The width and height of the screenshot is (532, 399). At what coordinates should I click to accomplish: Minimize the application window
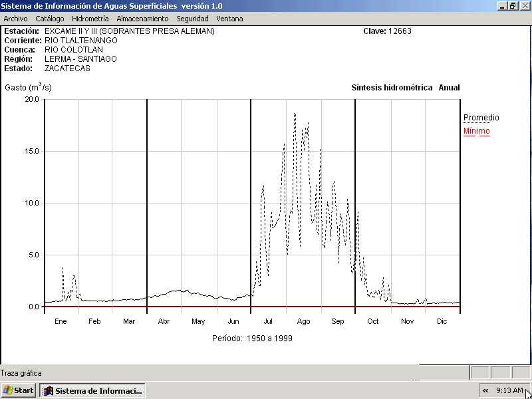point(502,5)
